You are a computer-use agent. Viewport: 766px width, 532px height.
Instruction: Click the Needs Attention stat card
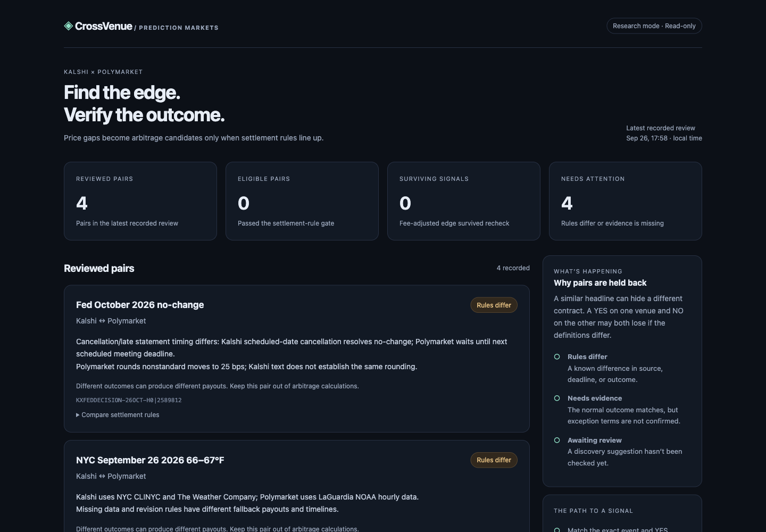pos(626,201)
